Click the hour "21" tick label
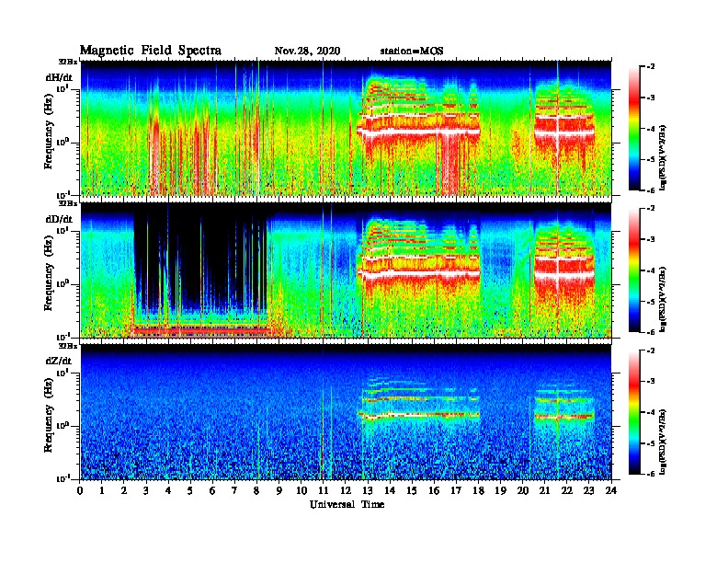728x563 pixels. (544, 490)
